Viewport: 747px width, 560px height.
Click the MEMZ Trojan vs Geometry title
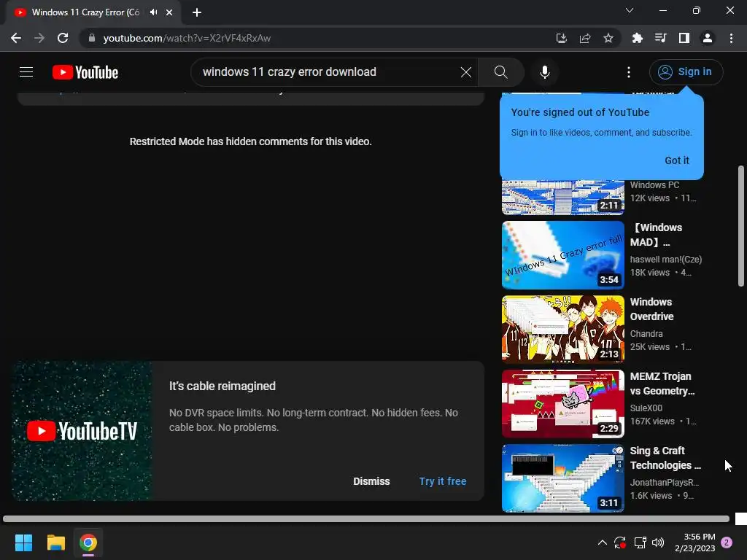[662, 384]
